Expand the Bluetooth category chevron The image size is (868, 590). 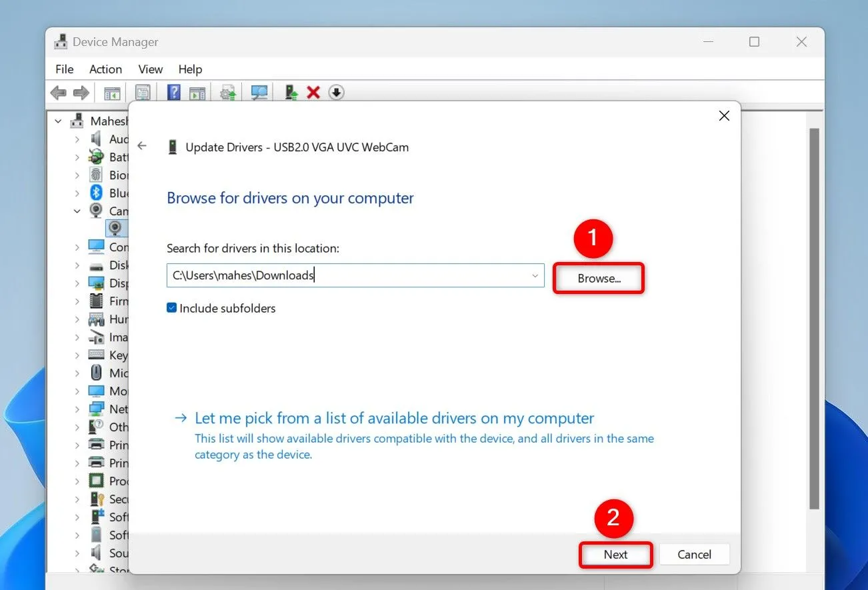pyautogui.click(x=77, y=193)
